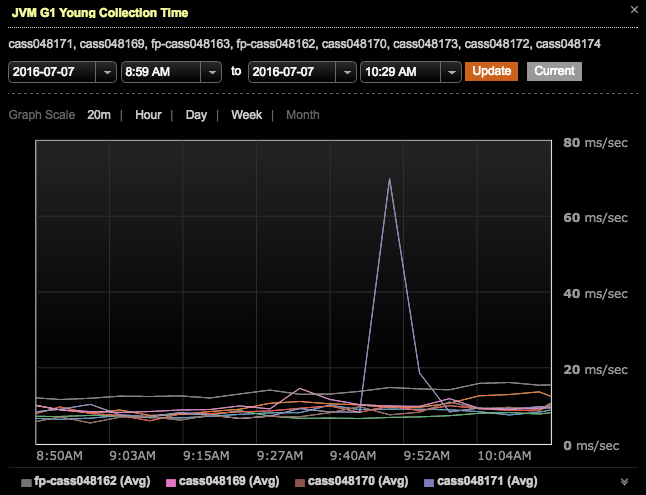Toggle the cass048170 (Avg) legend series

click(353, 482)
